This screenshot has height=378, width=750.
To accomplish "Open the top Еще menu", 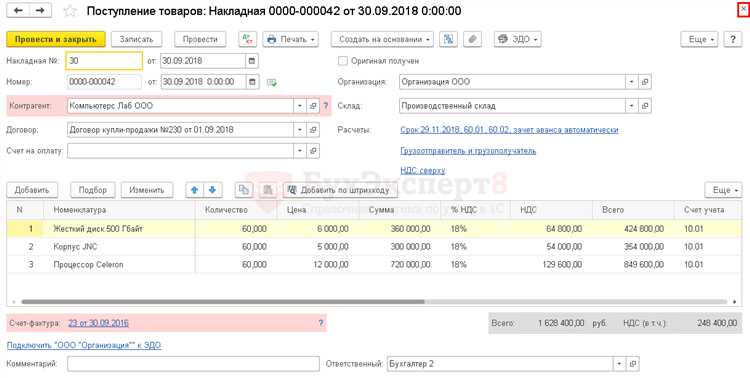I will 699,39.
